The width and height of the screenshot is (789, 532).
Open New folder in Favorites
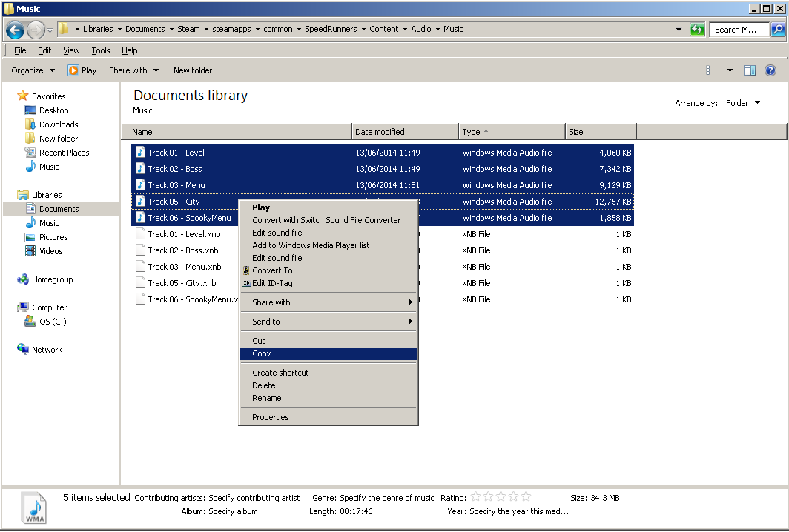coord(59,139)
